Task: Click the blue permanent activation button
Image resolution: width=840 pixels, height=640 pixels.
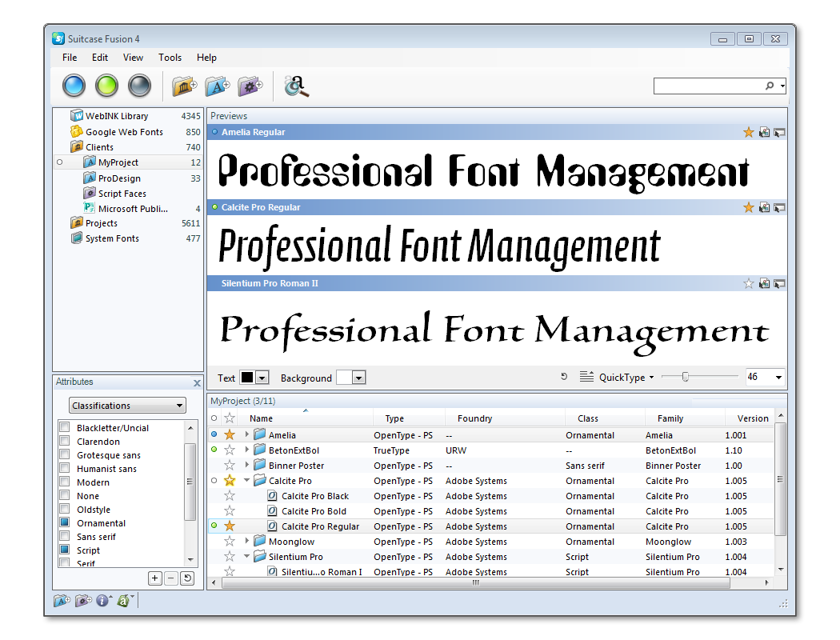Action: 74,86
